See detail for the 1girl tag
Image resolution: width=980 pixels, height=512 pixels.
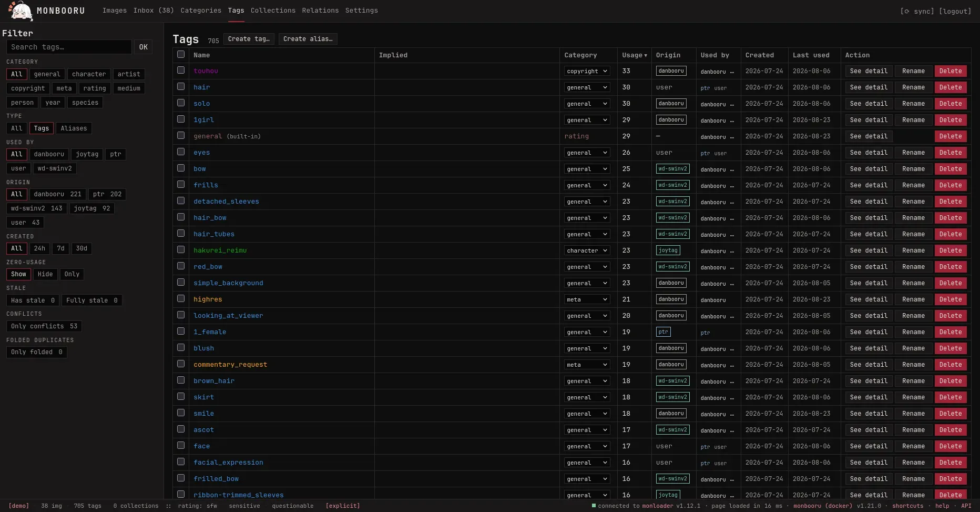pyautogui.click(x=869, y=120)
